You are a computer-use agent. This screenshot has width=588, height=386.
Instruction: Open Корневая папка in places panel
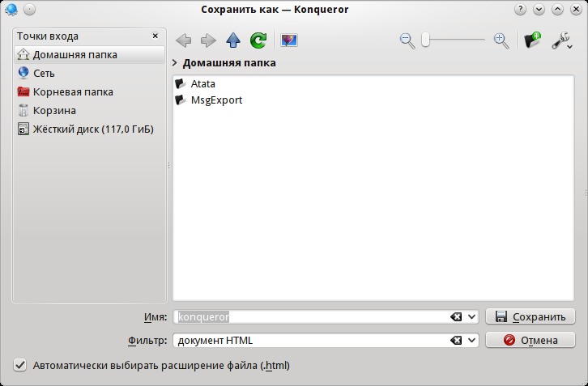tap(90, 91)
